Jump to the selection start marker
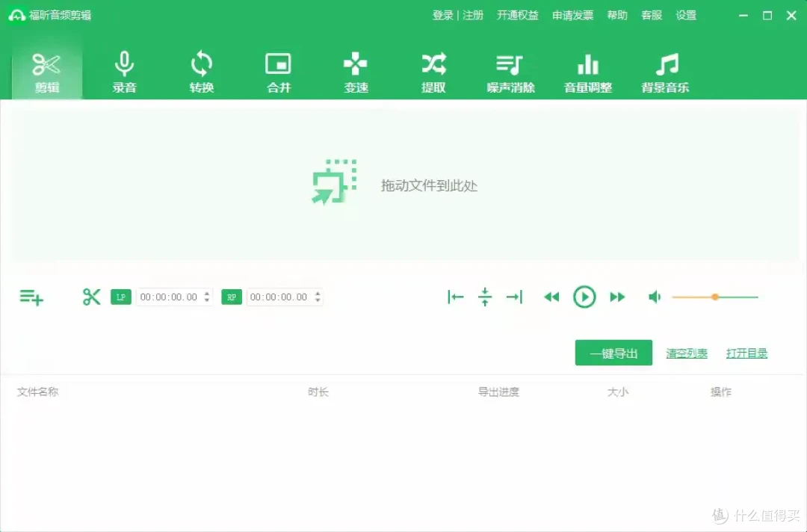The height and width of the screenshot is (532, 807). pos(456,297)
